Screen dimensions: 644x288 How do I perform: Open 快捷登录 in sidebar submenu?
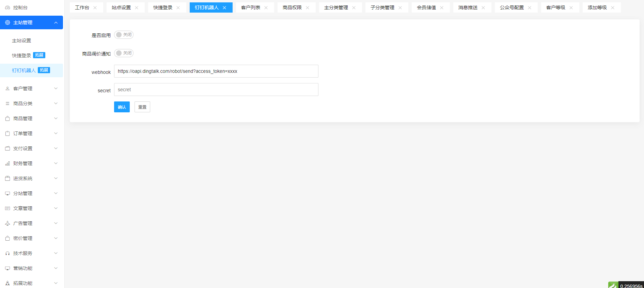(31, 55)
